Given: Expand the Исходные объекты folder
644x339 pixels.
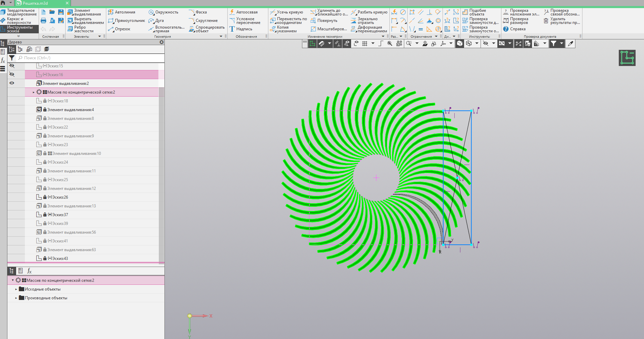Looking at the screenshot, I should 16,289.
